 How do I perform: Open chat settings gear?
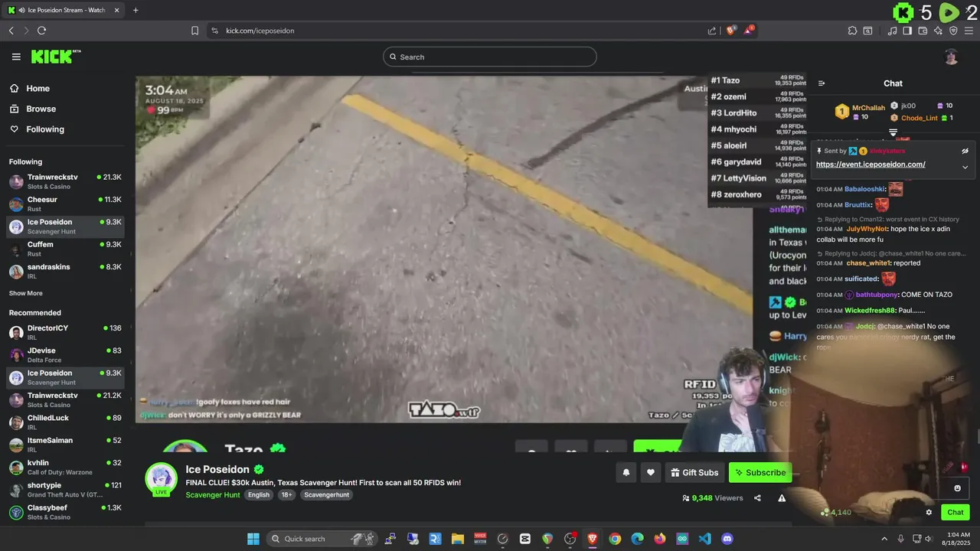pos(929,513)
